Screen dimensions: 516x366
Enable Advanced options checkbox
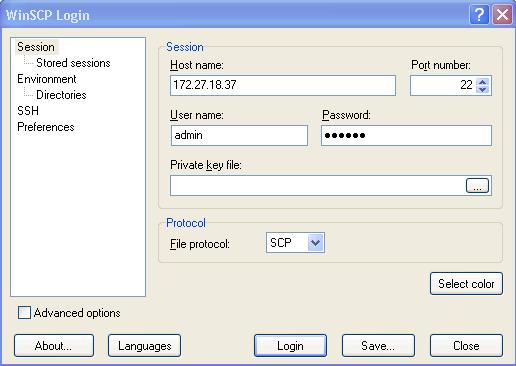pos(24,313)
